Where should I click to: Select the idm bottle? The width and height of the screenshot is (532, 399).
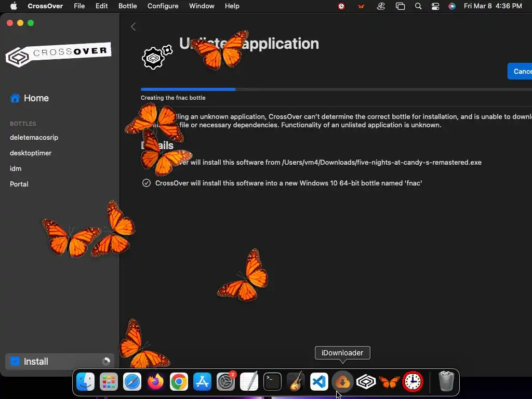(16, 169)
